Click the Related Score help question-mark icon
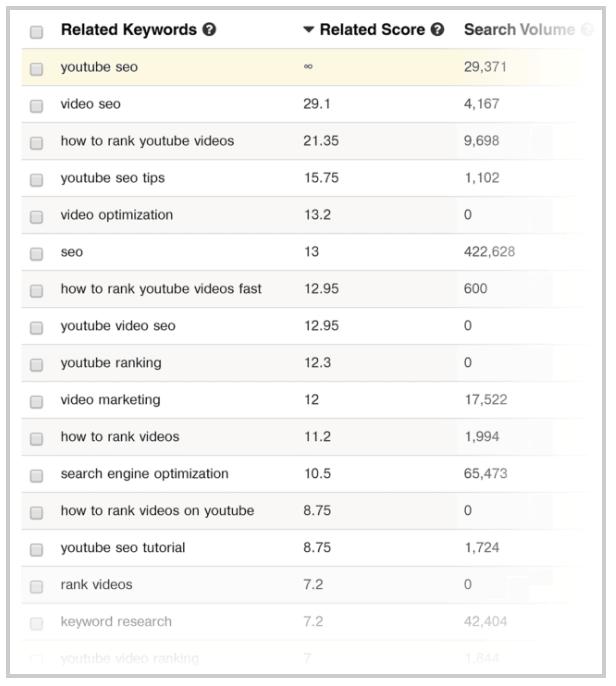This screenshot has width=616, height=686. click(x=437, y=29)
